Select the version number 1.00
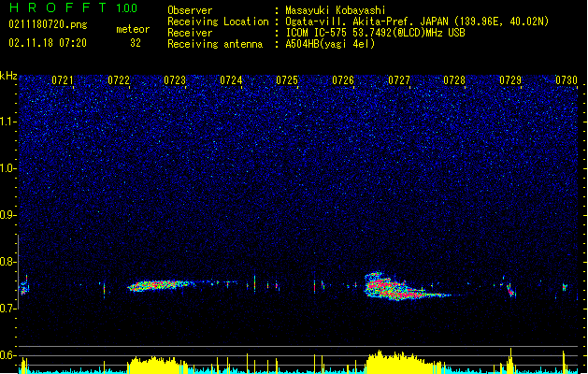588x374 pixels. pos(127,8)
